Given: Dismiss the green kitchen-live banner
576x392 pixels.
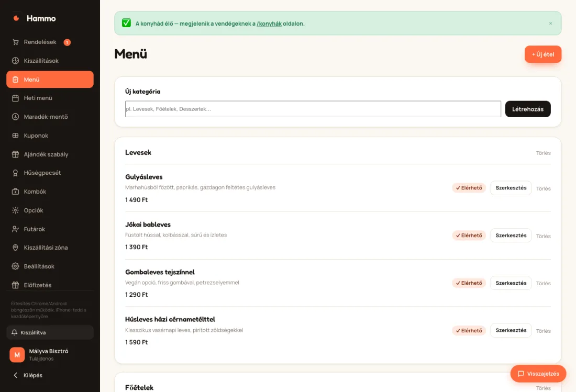Looking at the screenshot, I should (550, 24).
